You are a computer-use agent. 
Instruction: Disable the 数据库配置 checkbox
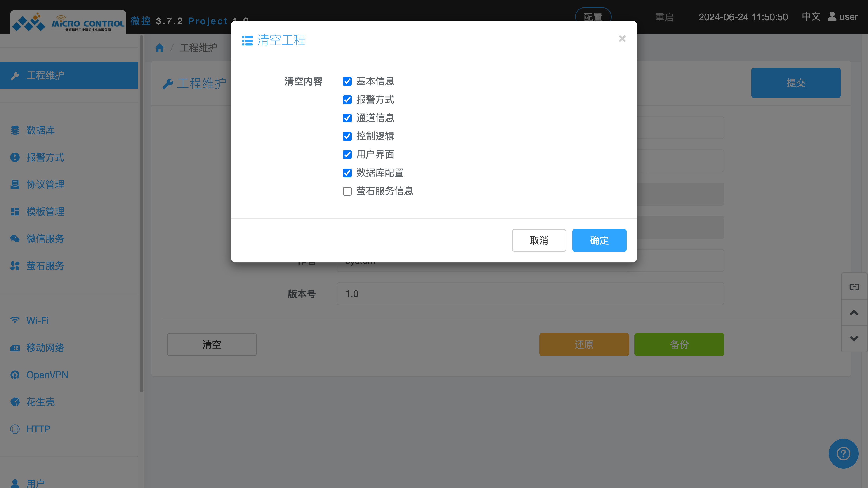coord(347,173)
